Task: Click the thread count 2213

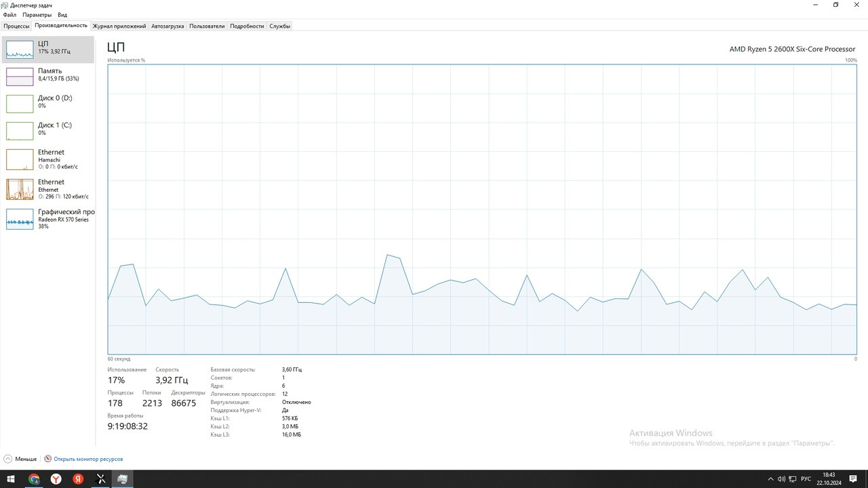Action: coord(152,403)
